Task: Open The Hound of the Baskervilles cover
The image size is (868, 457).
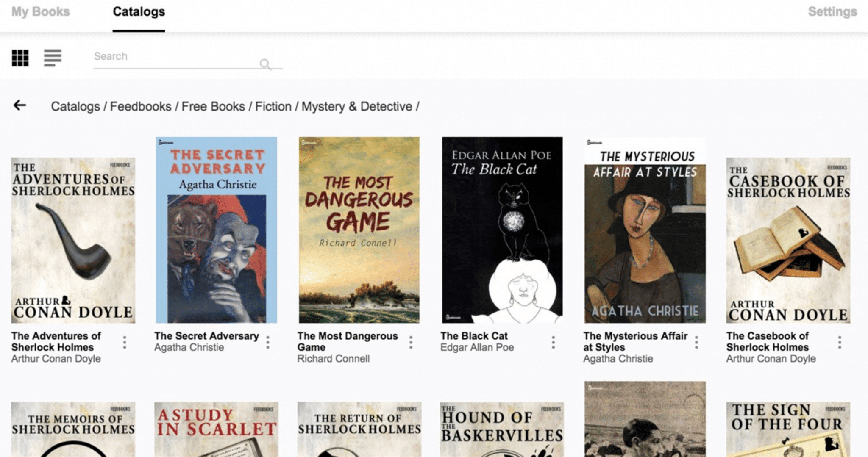Action: tap(502, 429)
